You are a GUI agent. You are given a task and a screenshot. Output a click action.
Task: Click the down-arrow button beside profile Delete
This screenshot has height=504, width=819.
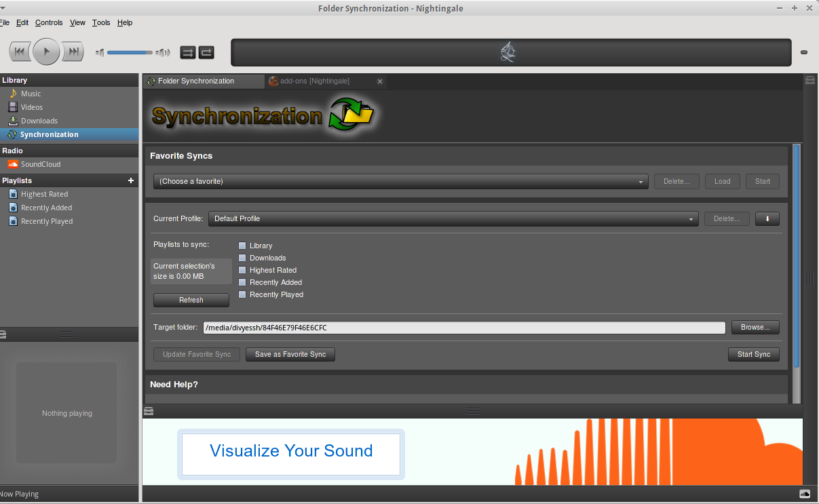coord(767,218)
